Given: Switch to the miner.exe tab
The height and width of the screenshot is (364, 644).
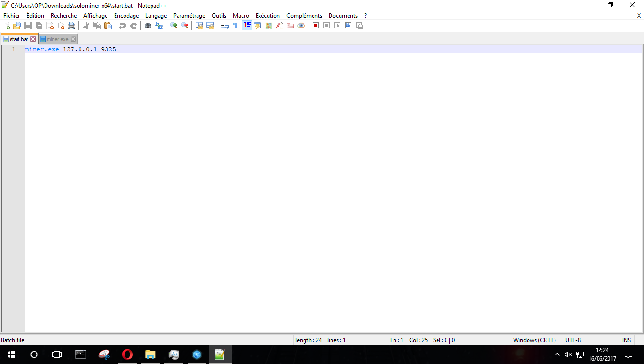Looking at the screenshot, I should click(x=57, y=39).
